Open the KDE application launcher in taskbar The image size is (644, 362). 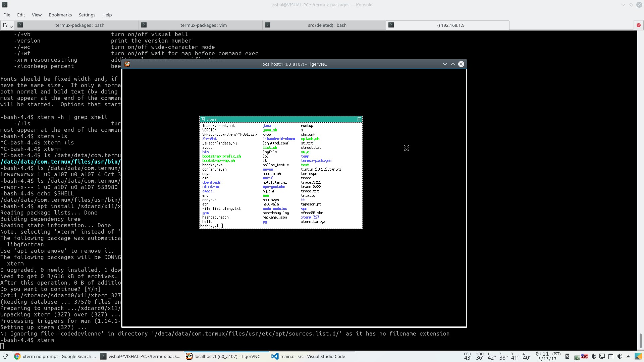(x=5, y=356)
